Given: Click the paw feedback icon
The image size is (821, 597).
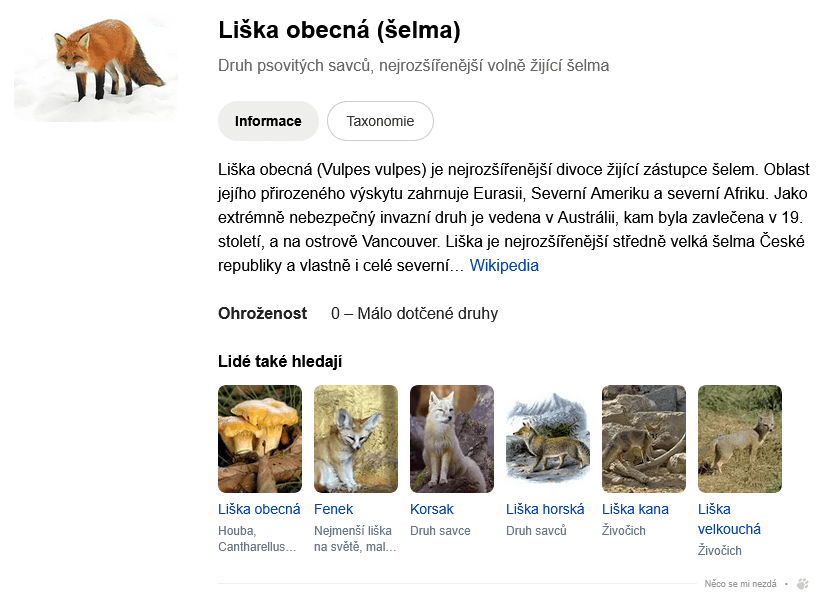Looking at the screenshot, I should pyautogui.click(x=802, y=583).
